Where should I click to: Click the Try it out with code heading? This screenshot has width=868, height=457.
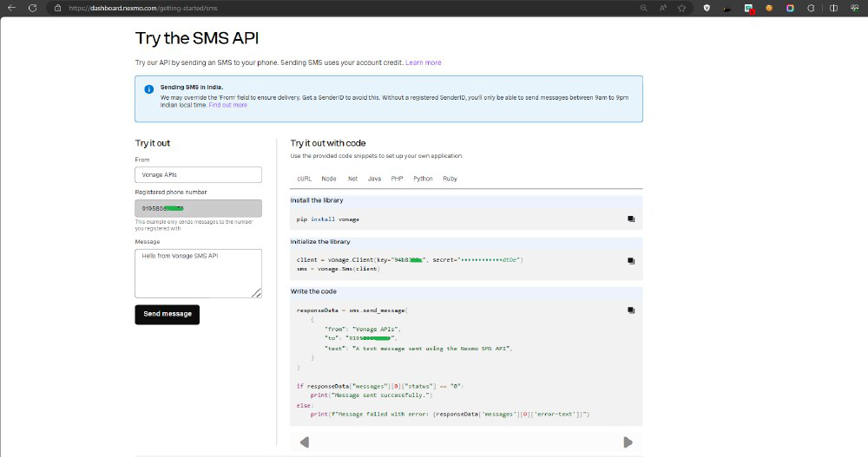tap(328, 143)
